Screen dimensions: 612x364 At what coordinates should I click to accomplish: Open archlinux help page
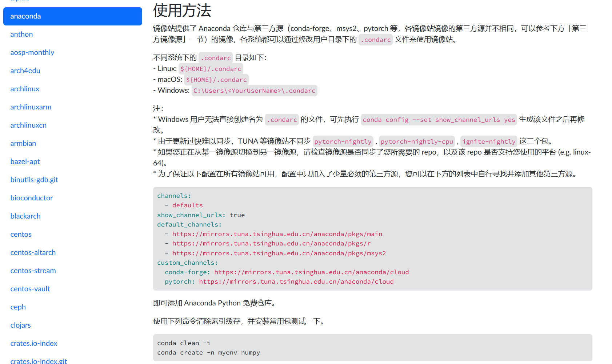click(x=25, y=89)
